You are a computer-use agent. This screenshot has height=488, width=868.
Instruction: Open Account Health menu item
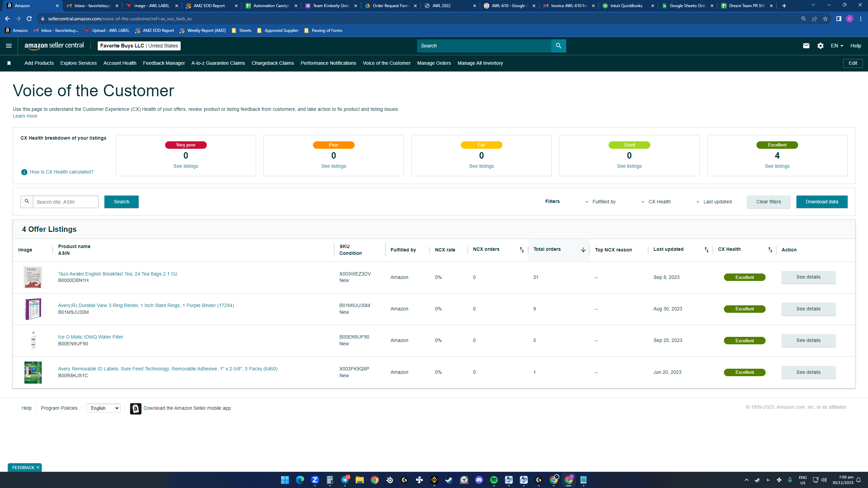[120, 63]
